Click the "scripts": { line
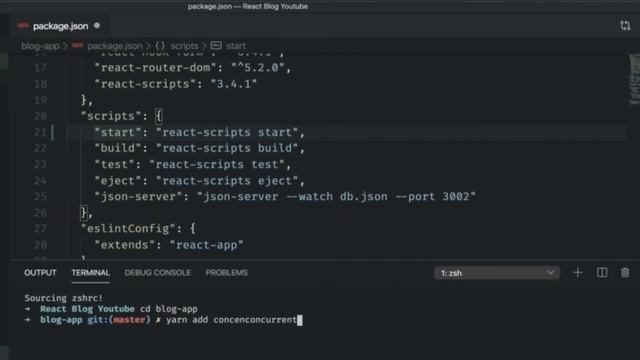640x360 pixels. 121,116
